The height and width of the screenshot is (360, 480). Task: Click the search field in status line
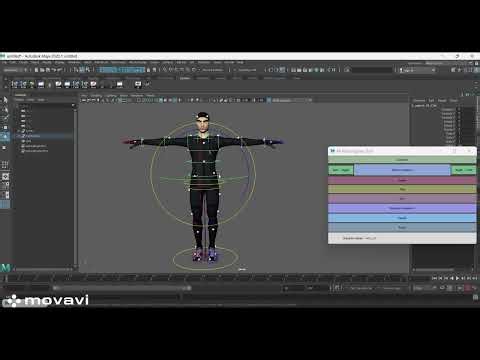(x=372, y=70)
